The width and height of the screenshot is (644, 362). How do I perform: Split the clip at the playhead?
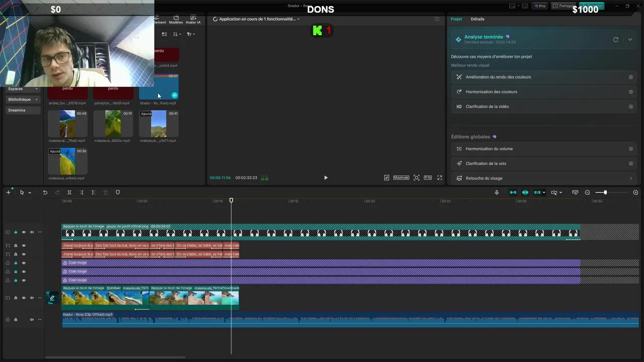69,193
